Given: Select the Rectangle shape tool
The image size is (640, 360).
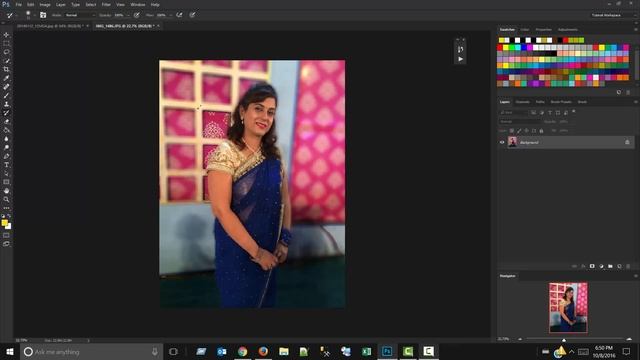Looking at the screenshot, I should [x=6, y=182].
